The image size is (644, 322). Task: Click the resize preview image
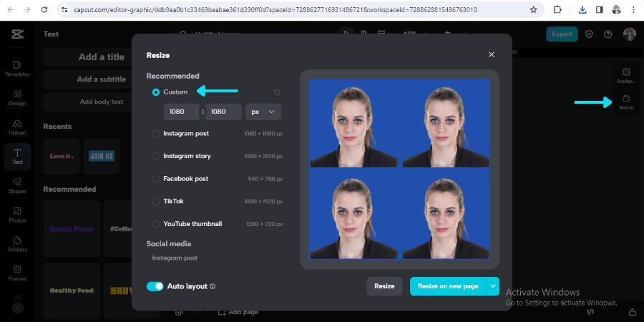tap(399, 169)
